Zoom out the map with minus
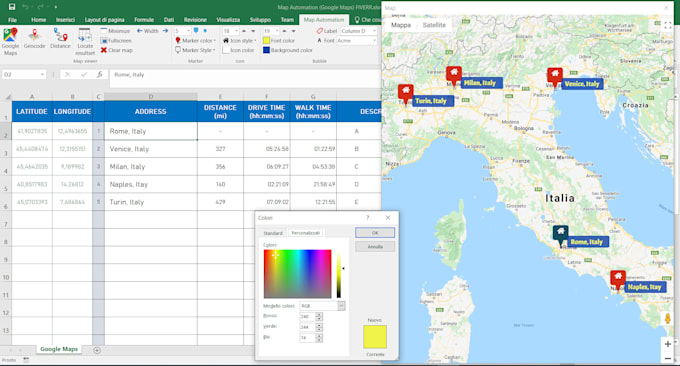This screenshot has width=680, height=366. coord(668,358)
